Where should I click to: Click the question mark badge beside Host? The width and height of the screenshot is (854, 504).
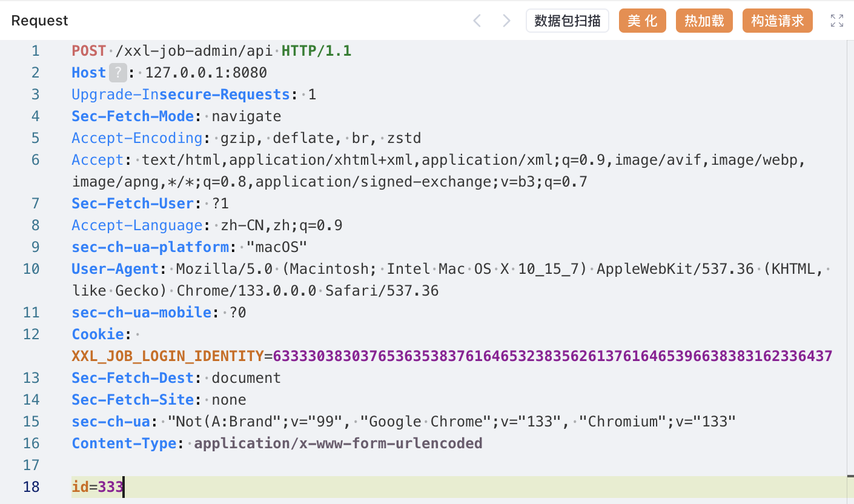coord(118,73)
